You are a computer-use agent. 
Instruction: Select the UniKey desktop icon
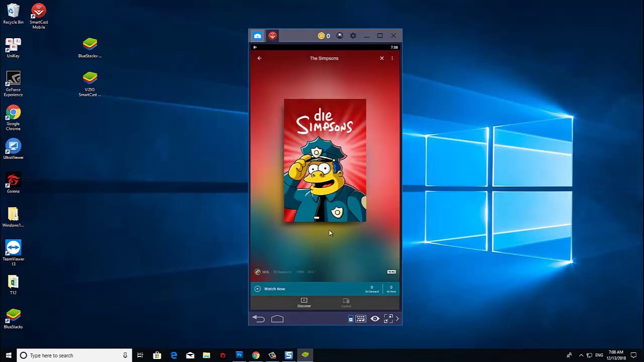tap(13, 48)
